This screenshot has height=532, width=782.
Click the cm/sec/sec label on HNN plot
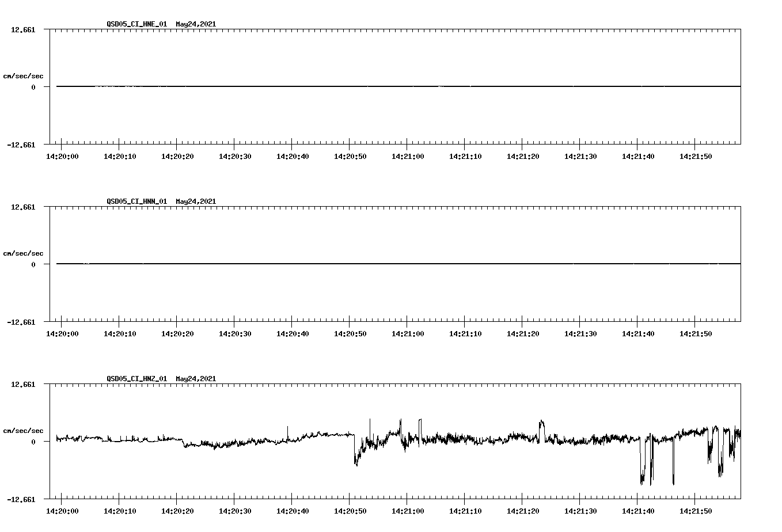coord(24,253)
